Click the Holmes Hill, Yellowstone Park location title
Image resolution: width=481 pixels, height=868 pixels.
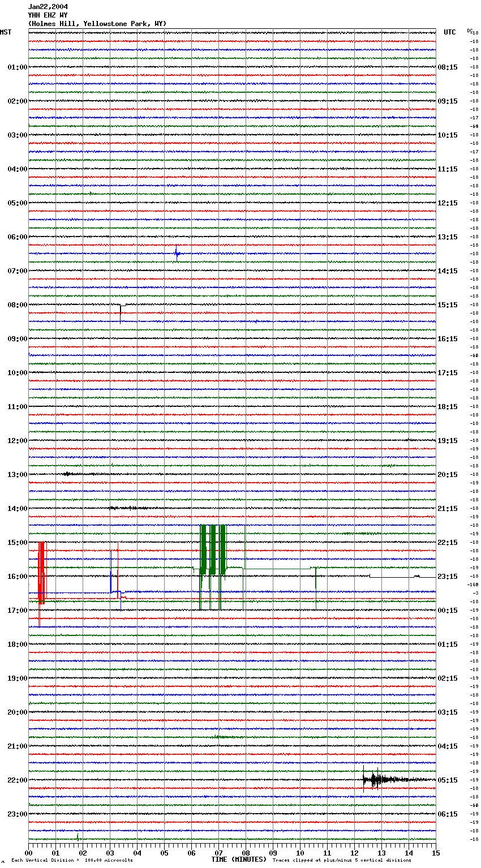point(97,24)
